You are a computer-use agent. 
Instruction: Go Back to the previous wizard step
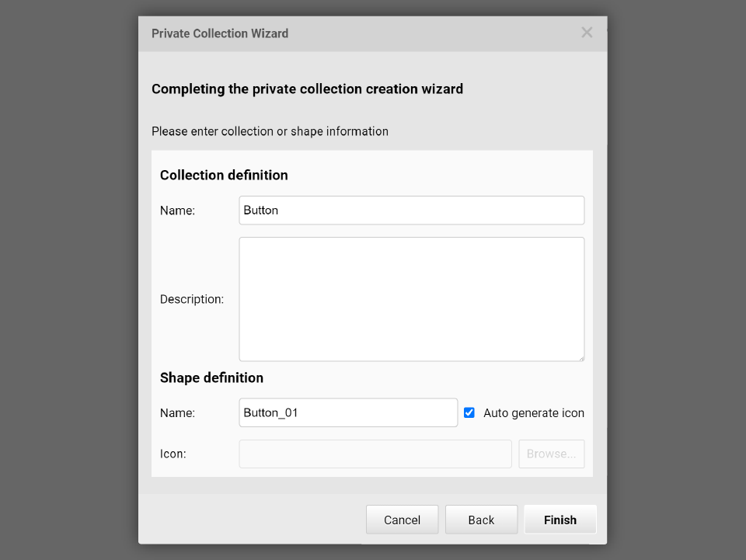point(481,520)
